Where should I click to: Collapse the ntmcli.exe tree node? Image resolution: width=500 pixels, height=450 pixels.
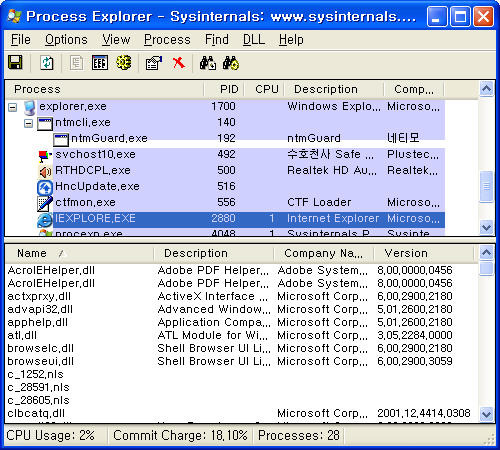[29, 124]
